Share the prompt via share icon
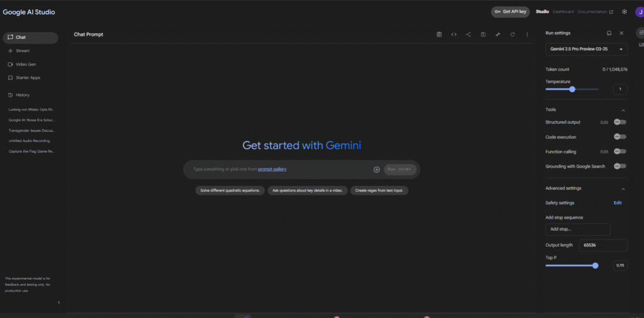 (x=468, y=35)
